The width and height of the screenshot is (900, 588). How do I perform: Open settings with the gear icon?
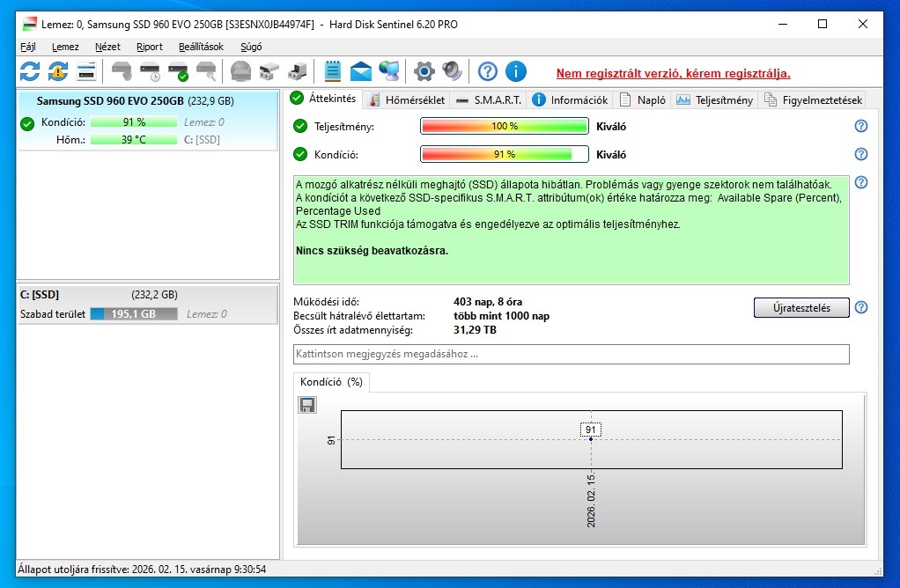[x=424, y=71]
